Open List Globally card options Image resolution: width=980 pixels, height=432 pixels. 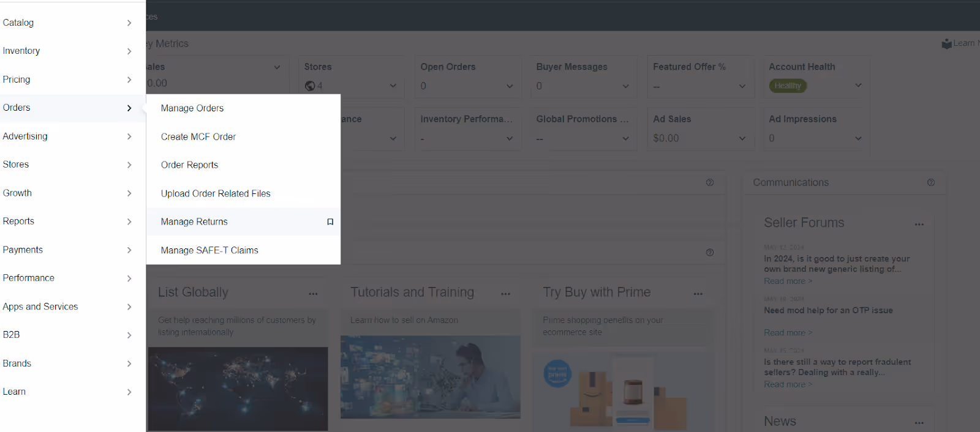coord(313,294)
